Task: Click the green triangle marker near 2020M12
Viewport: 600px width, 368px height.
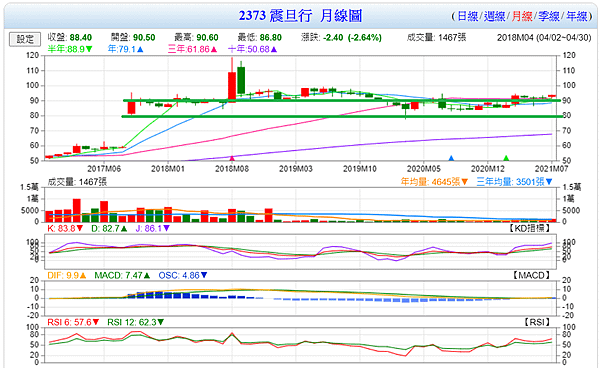Action: click(506, 158)
